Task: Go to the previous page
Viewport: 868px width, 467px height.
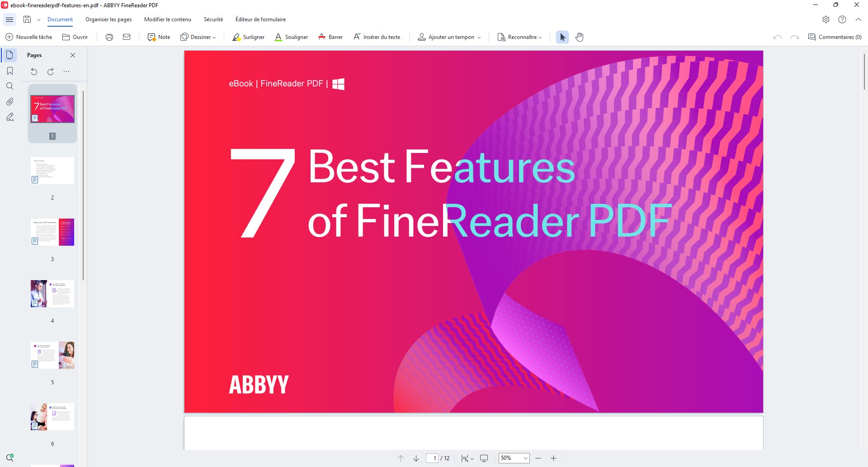Action: 401,458
